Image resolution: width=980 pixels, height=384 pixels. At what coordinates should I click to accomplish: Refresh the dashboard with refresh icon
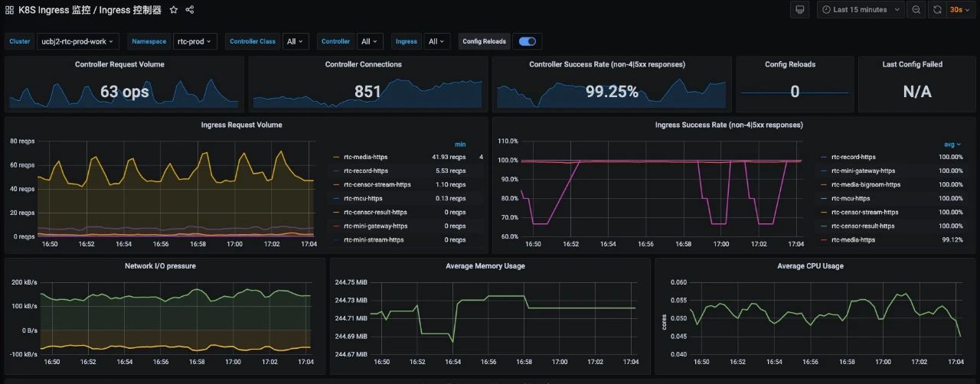click(937, 10)
